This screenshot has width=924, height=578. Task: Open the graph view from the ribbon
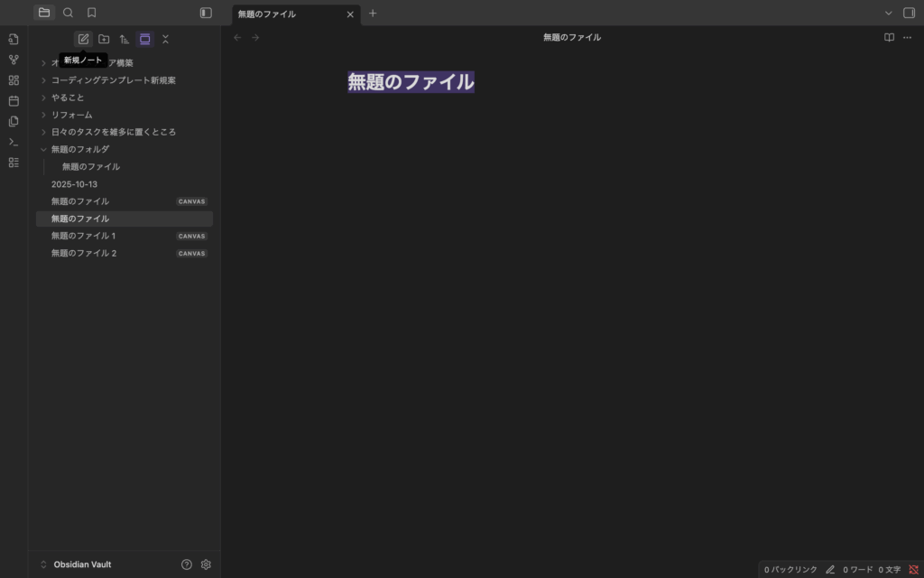coord(14,60)
